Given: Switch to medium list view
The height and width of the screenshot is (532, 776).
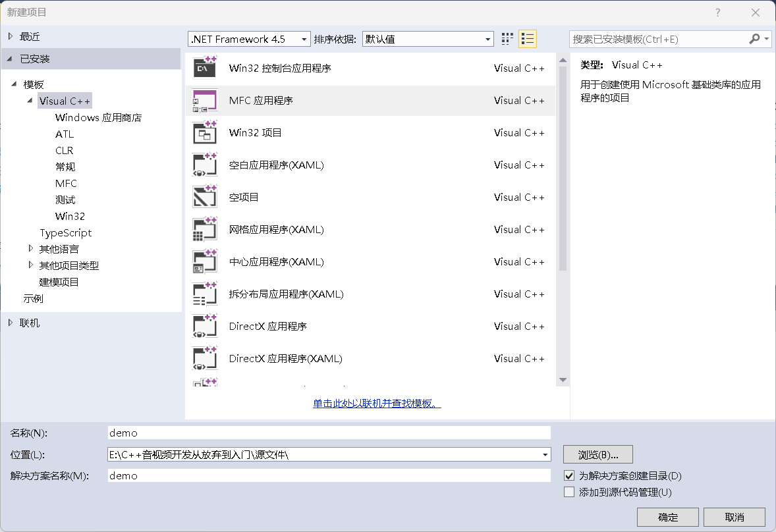Looking at the screenshot, I should pos(528,39).
